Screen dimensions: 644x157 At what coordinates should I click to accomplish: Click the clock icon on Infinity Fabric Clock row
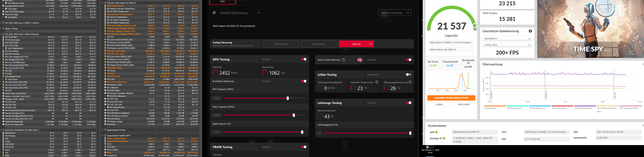point(3,94)
